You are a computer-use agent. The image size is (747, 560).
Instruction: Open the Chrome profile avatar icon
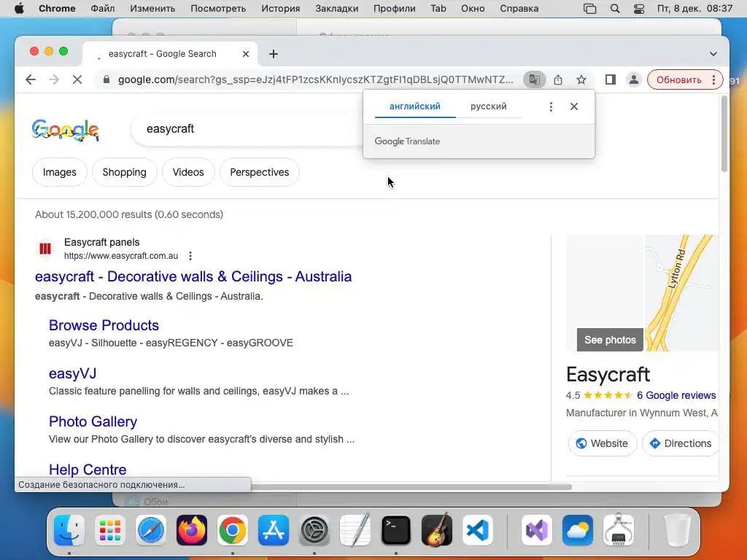(634, 79)
